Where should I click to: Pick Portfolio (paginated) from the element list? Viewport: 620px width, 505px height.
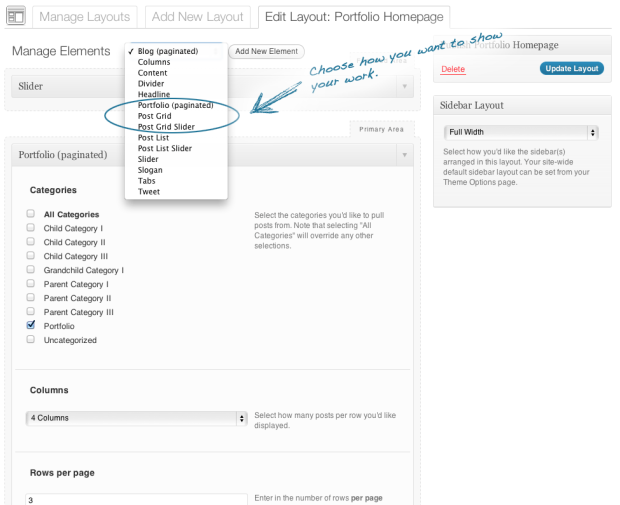coord(175,105)
